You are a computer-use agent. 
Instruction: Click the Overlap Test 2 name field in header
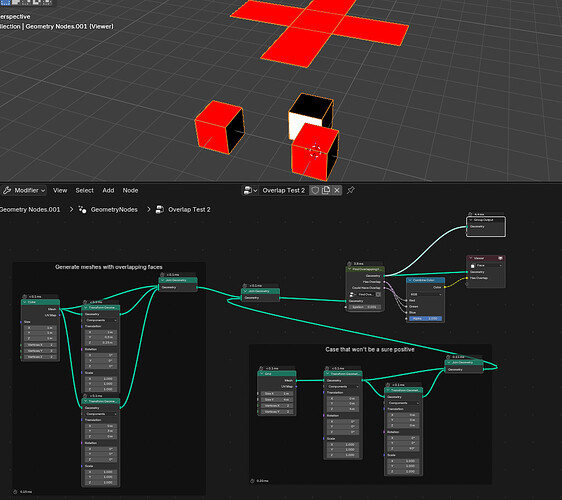284,190
